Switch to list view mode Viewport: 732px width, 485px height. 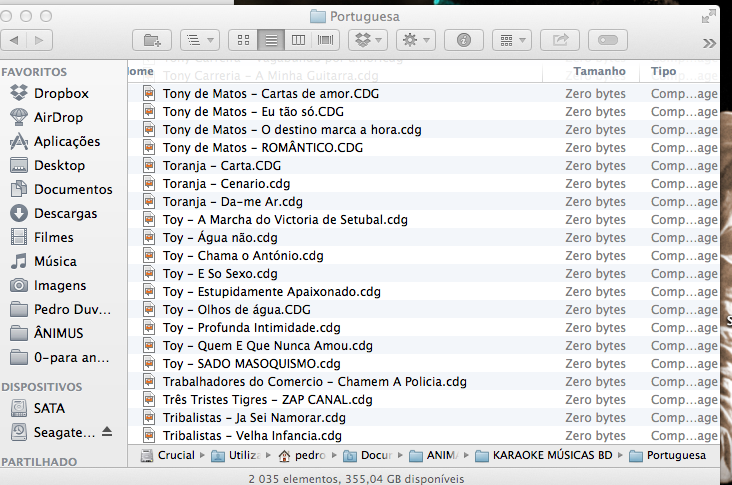coord(270,40)
